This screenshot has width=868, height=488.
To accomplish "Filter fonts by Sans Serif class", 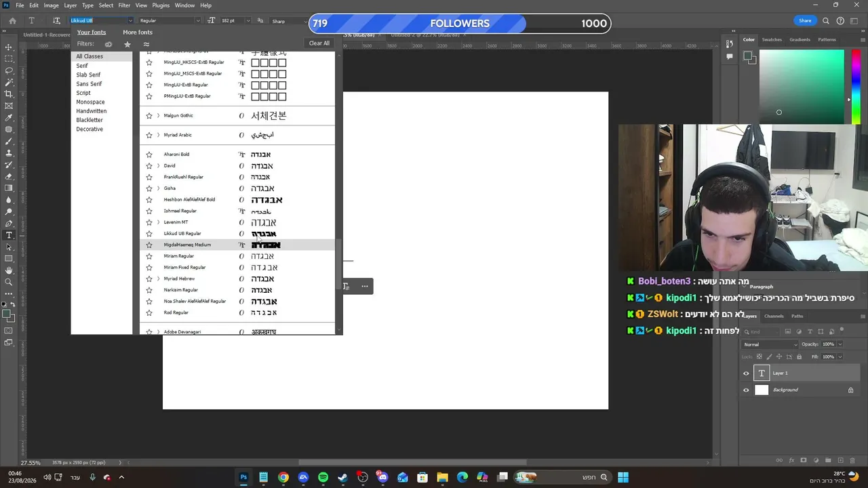I will pos(89,84).
